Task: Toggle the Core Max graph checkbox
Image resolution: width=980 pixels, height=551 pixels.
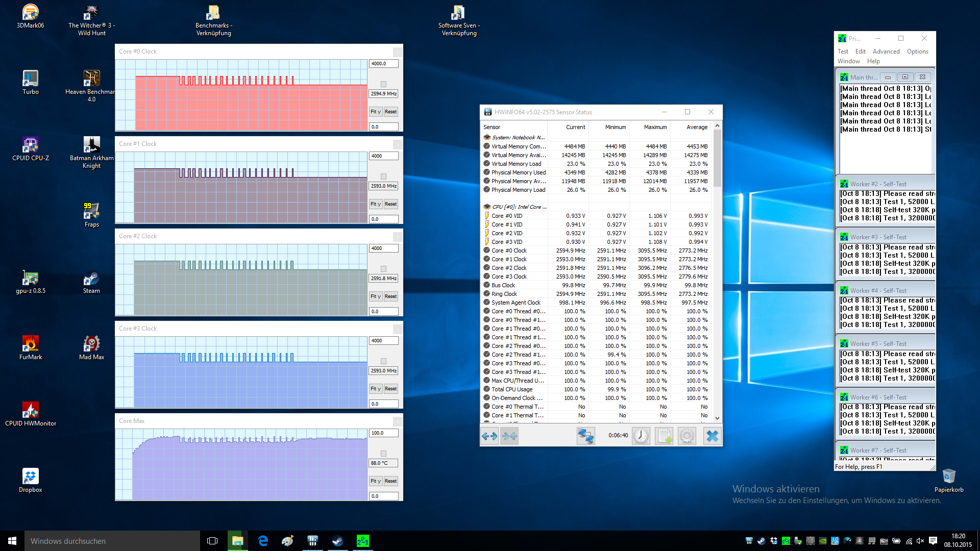Action: [383, 454]
